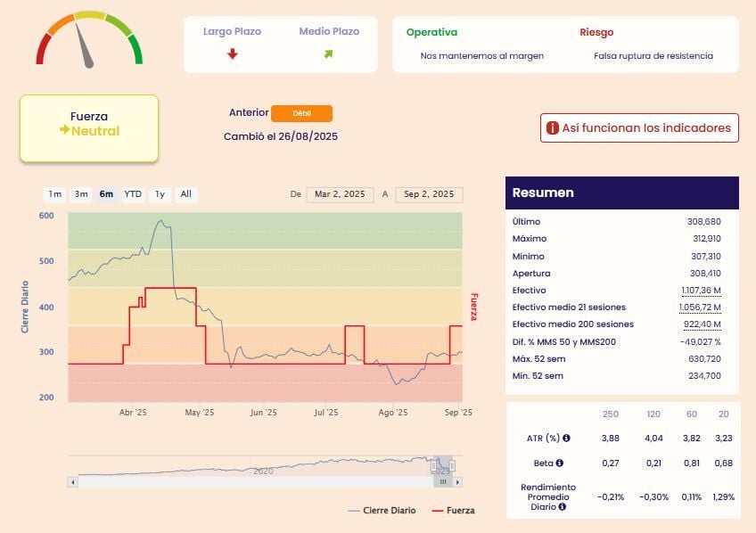The image size is (756, 533).
Task: Click Nos mantenemos al margen text
Action: pos(481,56)
